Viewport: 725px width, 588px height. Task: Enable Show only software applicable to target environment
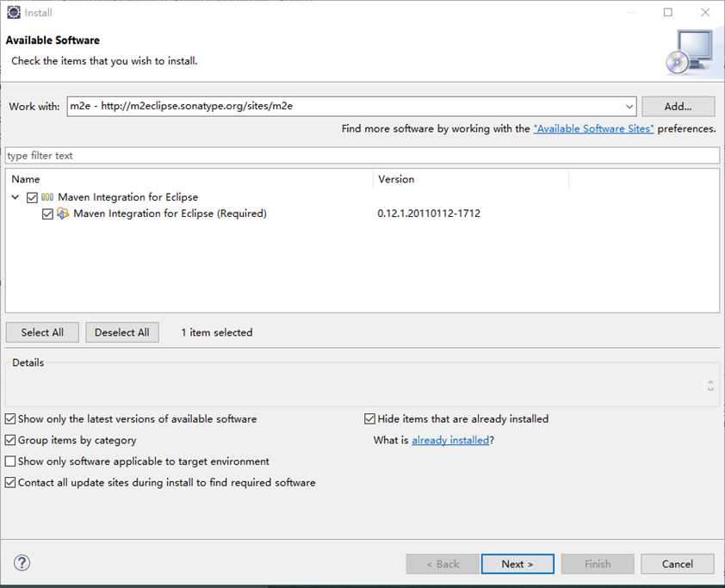point(10,461)
